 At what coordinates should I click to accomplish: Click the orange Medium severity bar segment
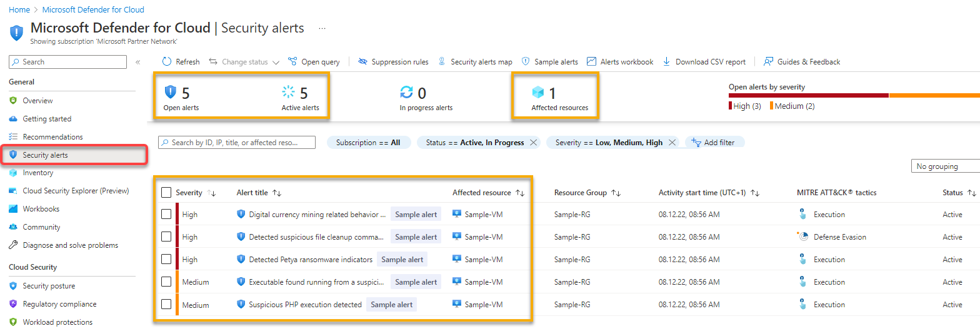934,95
